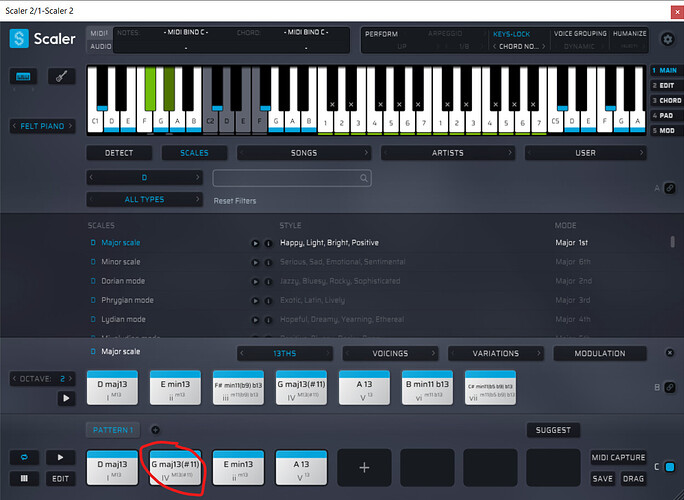Switch to the 5 MOD page tab

pyautogui.click(x=667, y=130)
